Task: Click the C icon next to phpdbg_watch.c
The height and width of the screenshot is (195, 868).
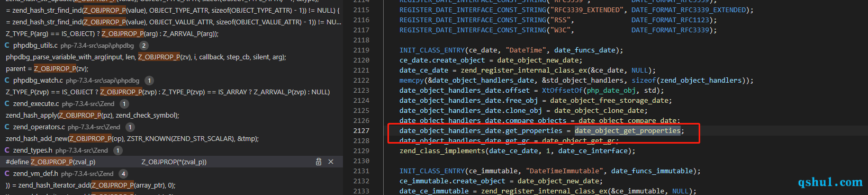Action: point(7,81)
